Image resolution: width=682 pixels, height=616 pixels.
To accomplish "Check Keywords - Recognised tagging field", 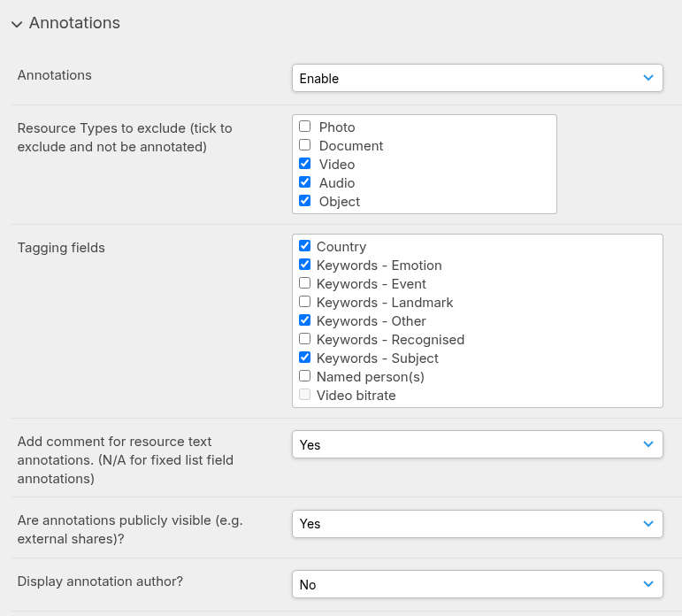I will pyautogui.click(x=305, y=339).
